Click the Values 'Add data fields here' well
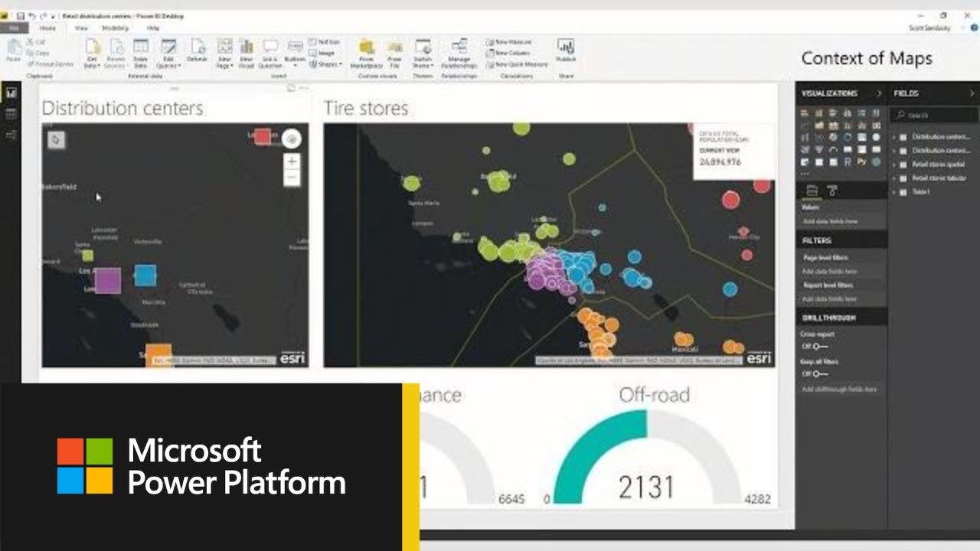 (x=841, y=221)
